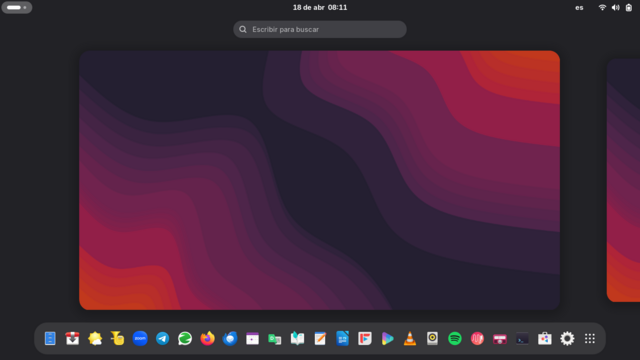Open Settings gear in dock
The image size is (640, 360).
tap(567, 338)
